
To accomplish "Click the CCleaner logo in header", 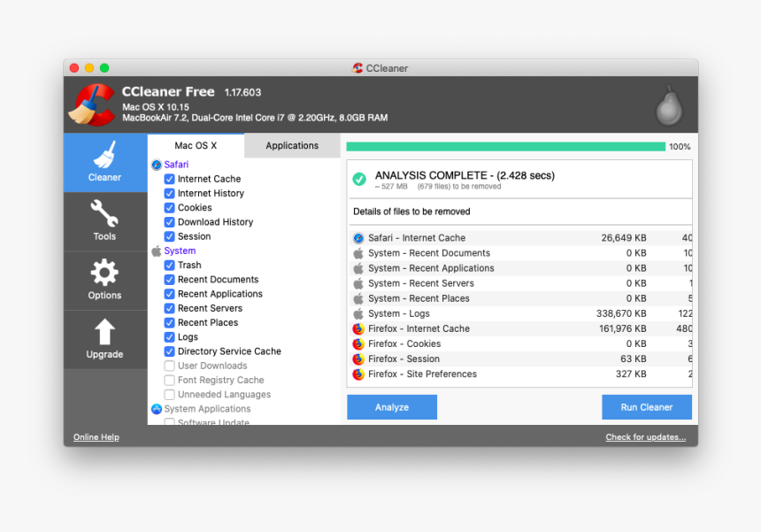I will tap(92, 104).
